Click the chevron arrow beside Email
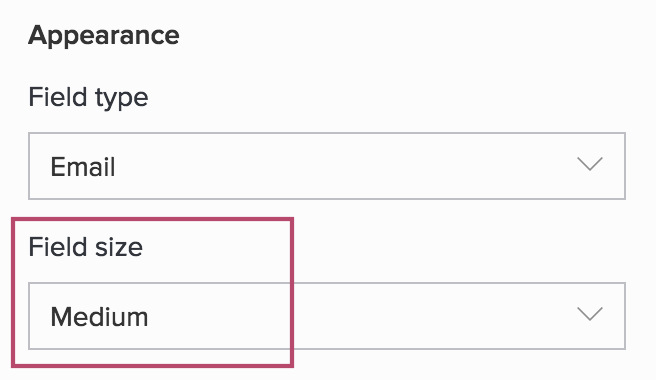656x380 pixels. [x=589, y=164]
